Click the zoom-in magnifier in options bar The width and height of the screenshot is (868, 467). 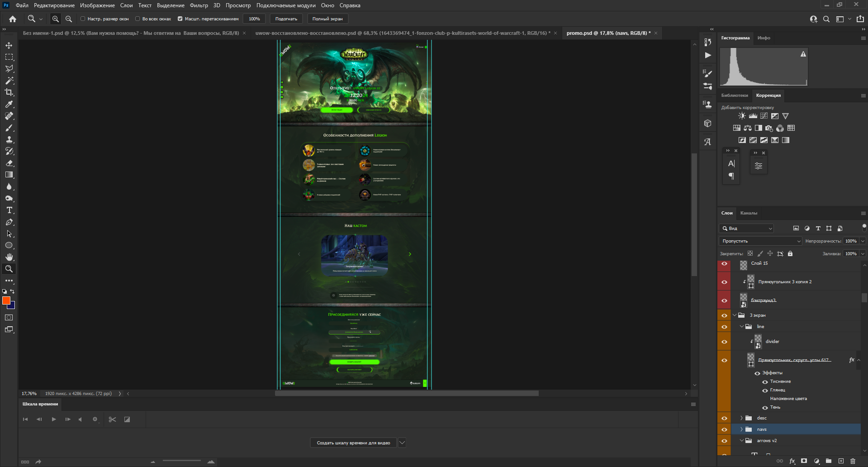pos(55,19)
